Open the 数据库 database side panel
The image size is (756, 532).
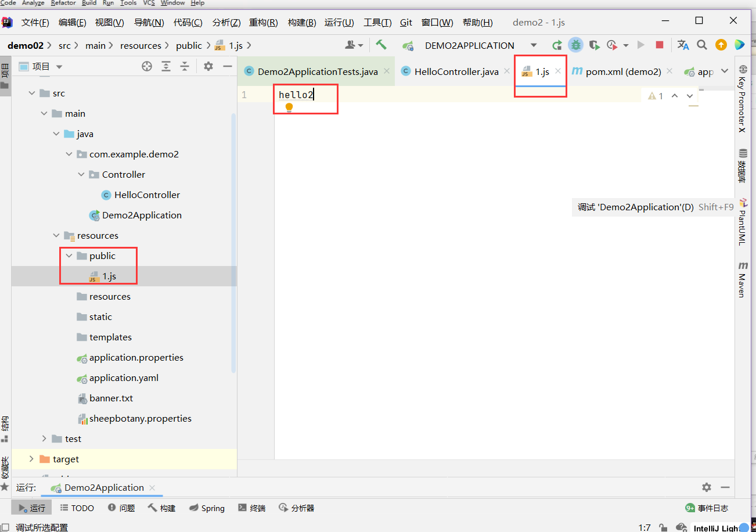click(743, 166)
